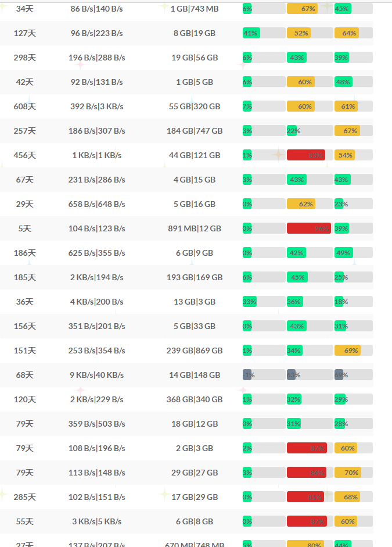Image resolution: width=392 pixels, height=547 pixels.
Task: Click the red usage bar in the 456天 row
Action: point(306,155)
